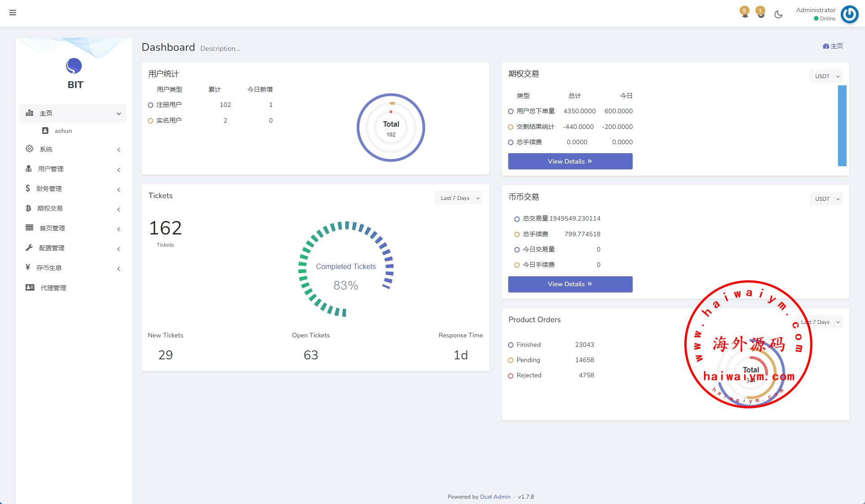The height and width of the screenshot is (504, 865).
Task: Click the bitcoin icon for 期权交易
Action: click(28, 208)
